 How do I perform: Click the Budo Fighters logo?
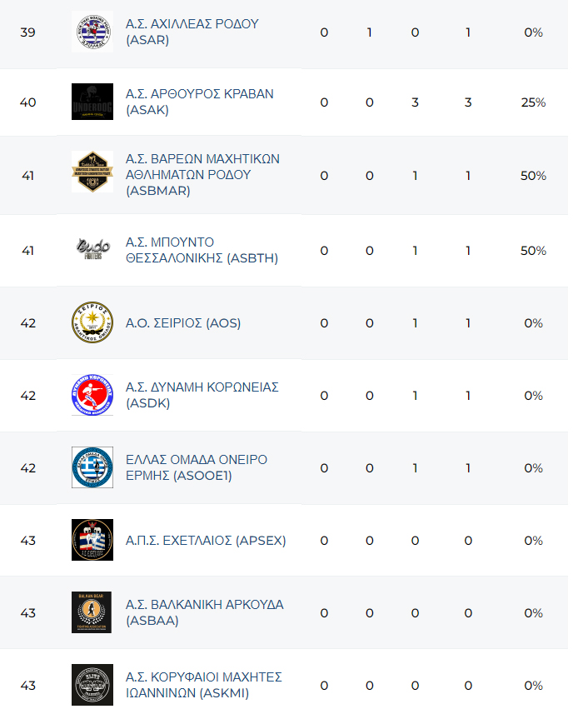(x=92, y=251)
